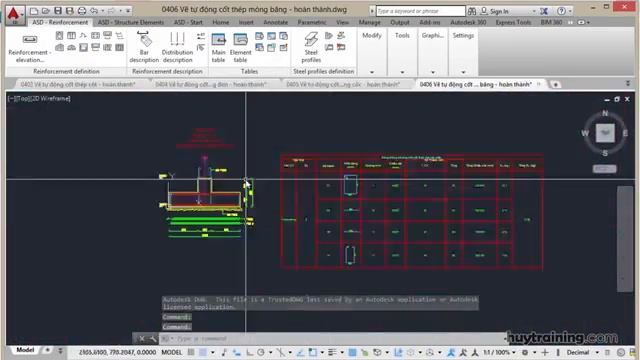Toggle lineweight display in status bar

point(332,352)
